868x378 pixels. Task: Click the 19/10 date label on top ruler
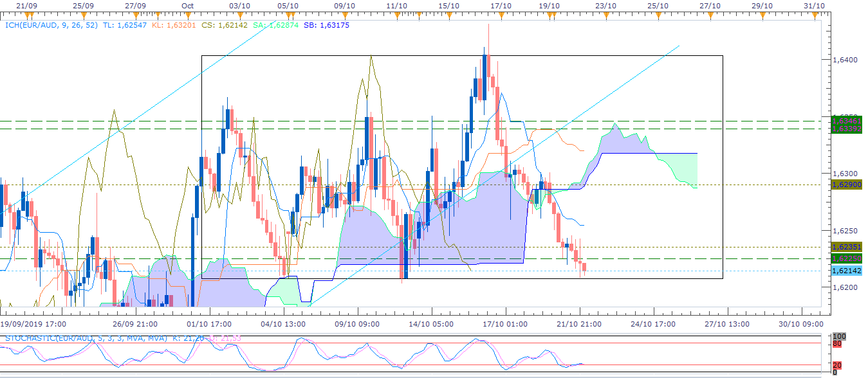pyautogui.click(x=549, y=6)
